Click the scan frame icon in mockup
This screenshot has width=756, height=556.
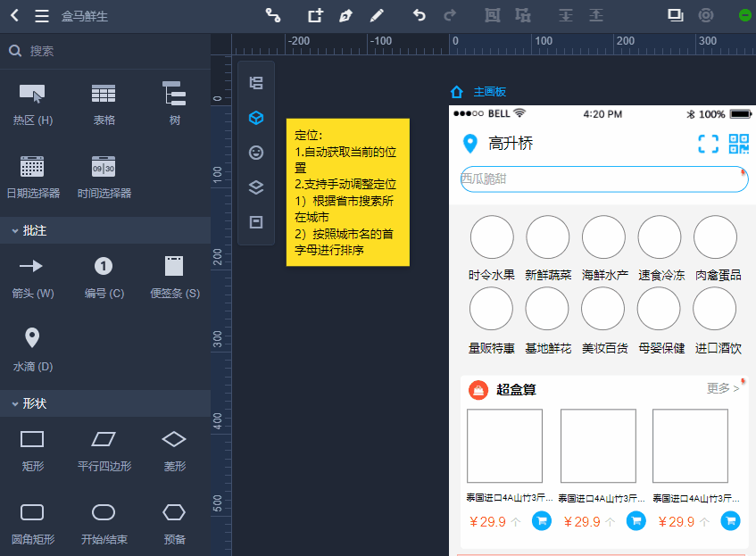(x=709, y=144)
